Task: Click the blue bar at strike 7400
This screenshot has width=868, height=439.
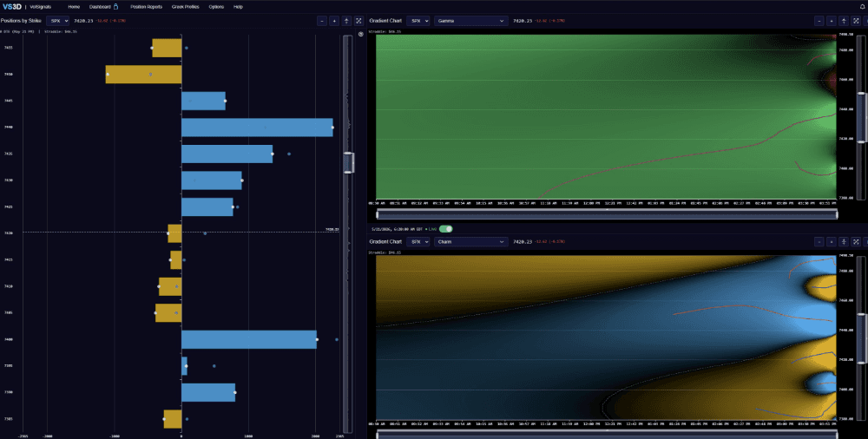Action: pyautogui.click(x=249, y=339)
